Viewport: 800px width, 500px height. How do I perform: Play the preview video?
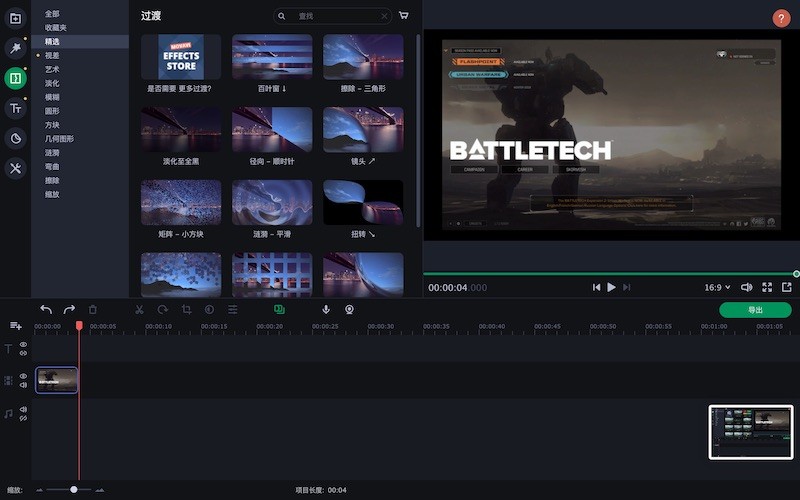[611, 287]
